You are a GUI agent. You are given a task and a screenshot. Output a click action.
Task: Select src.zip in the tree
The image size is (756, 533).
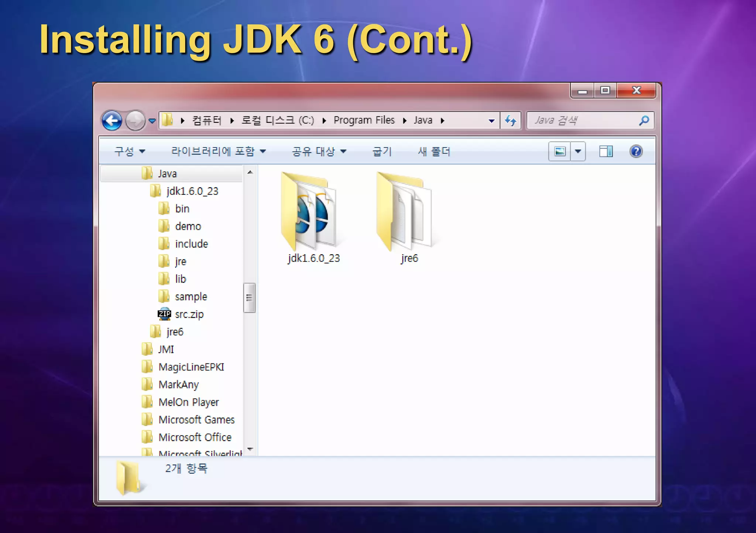pyautogui.click(x=189, y=314)
